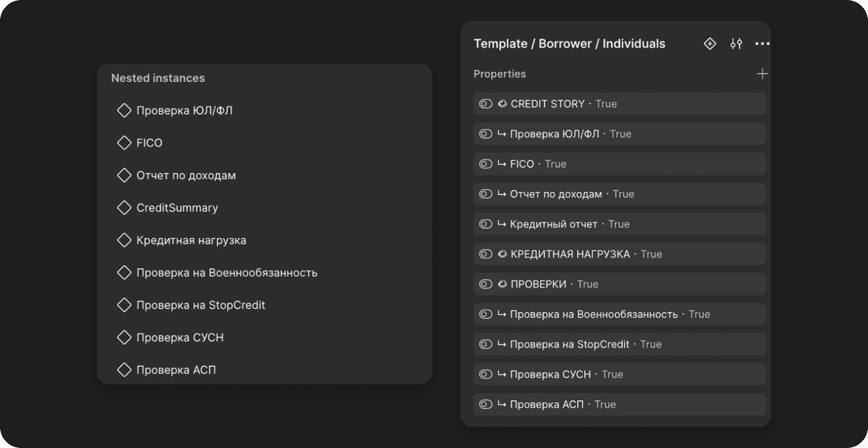Select the Проверка СУСН label in Nested instances

tap(180, 338)
